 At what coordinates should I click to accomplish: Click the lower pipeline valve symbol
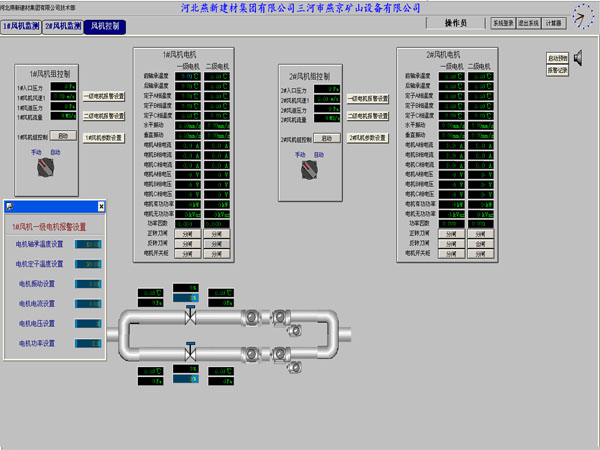(190, 352)
